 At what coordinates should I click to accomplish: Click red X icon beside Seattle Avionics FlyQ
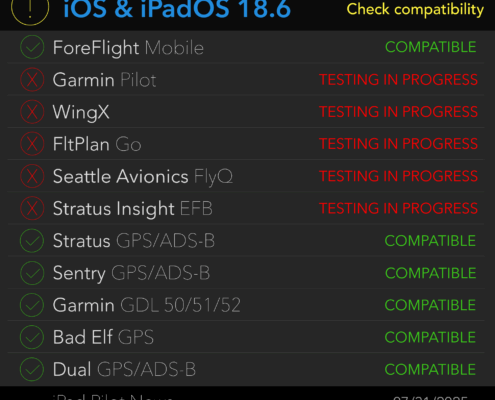point(32,176)
